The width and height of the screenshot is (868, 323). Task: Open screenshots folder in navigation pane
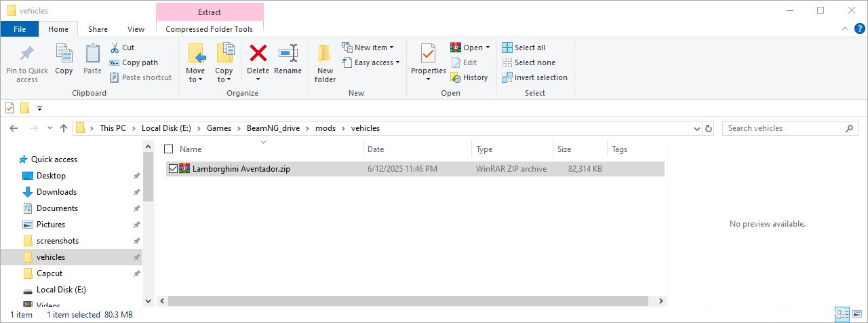58,241
